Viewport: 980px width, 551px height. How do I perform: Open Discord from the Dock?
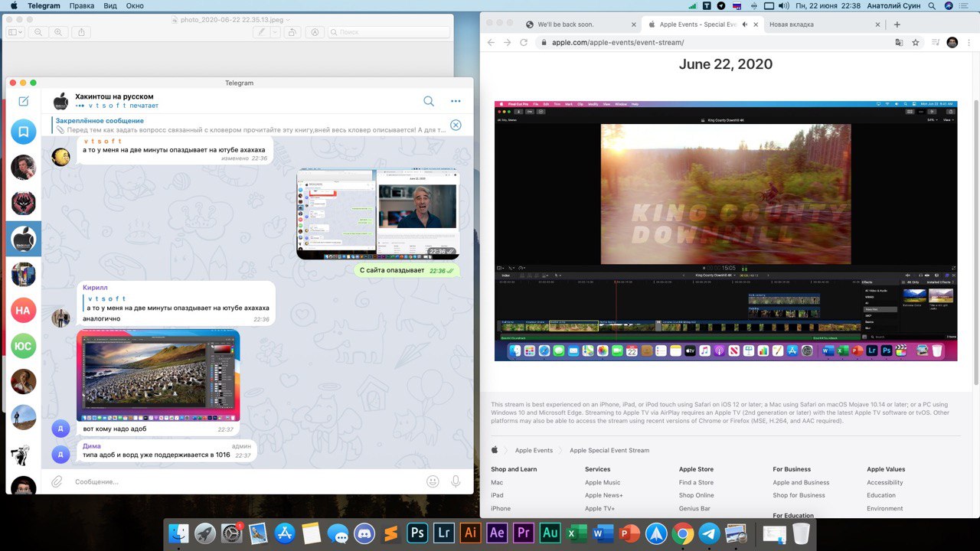(x=364, y=533)
